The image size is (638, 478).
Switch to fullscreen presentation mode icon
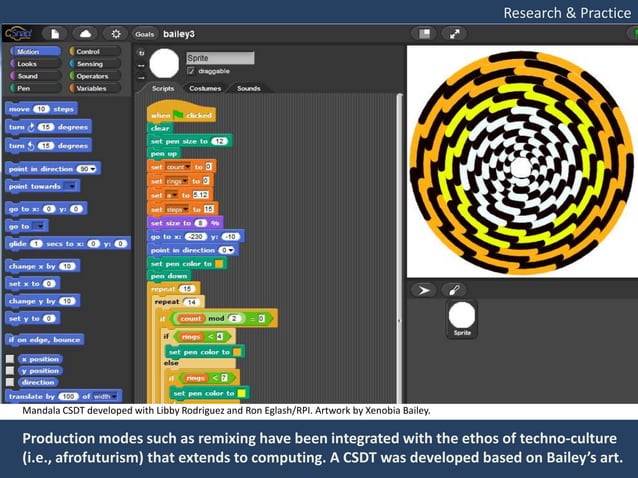pos(454,34)
